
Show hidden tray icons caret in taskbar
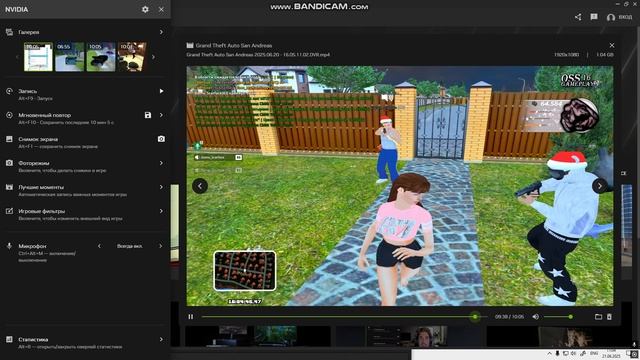click(x=549, y=353)
